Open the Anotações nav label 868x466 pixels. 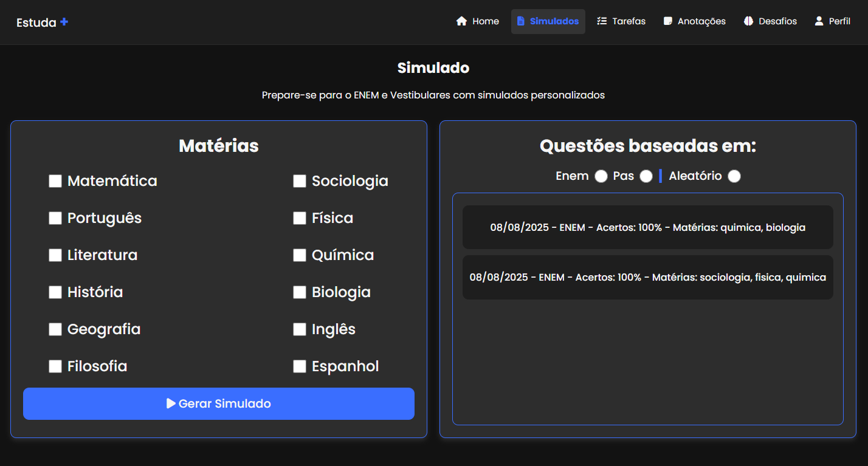701,21
